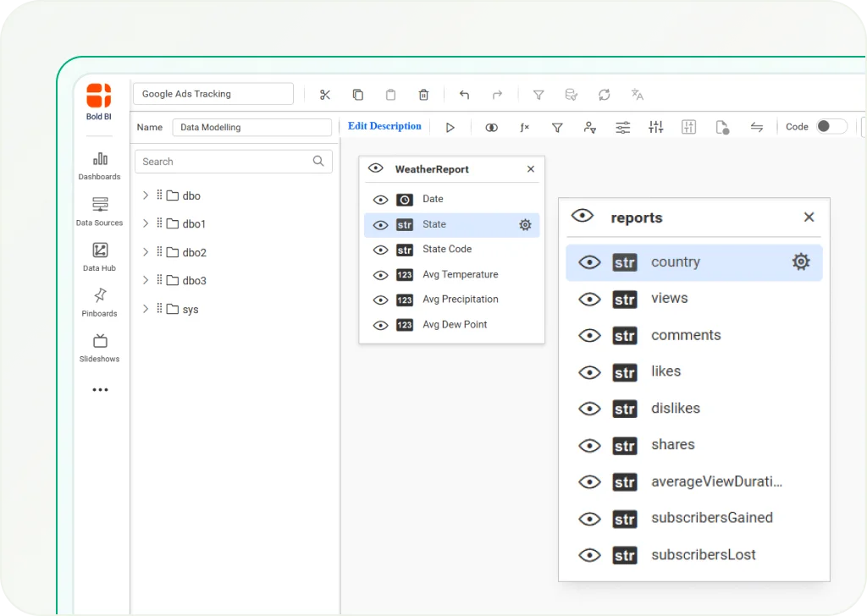This screenshot has height=616, width=867.
Task: Expand the sys folder
Action: pos(146,309)
